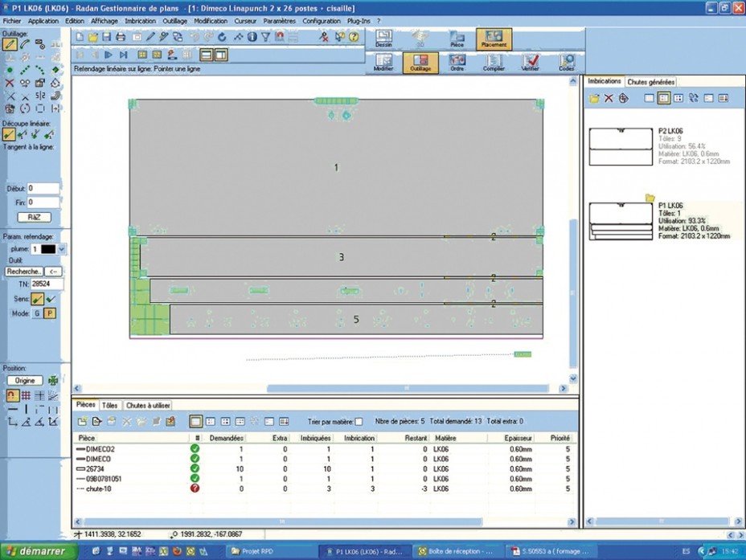Open the Outillage menu
Image resolution: width=746 pixels, height=560 pixels.
[x=175, y=21]
